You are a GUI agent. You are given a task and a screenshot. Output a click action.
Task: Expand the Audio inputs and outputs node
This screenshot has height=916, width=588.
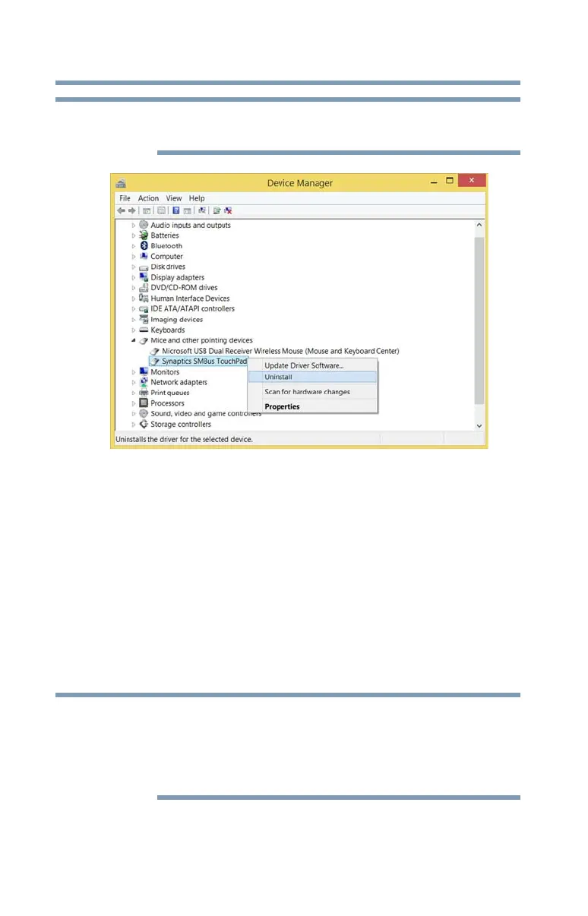click(x=134, y=226)
